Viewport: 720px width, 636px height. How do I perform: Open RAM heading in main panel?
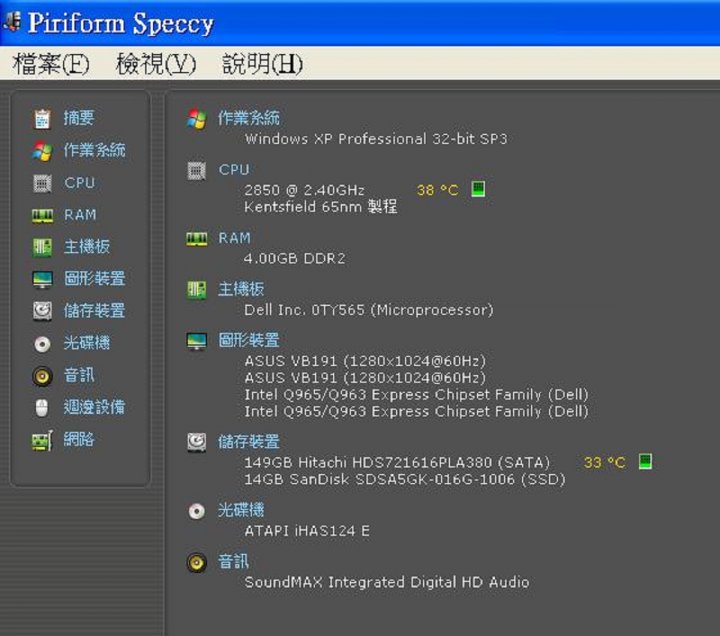(235, 238)
